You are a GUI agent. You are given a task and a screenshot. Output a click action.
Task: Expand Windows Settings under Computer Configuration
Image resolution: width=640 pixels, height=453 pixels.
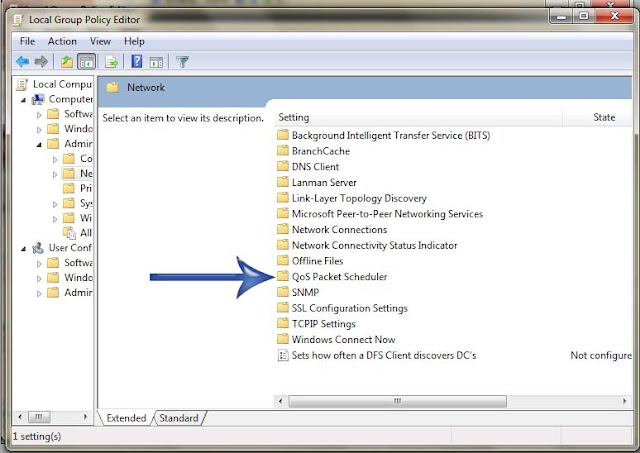tap(39, 130)
